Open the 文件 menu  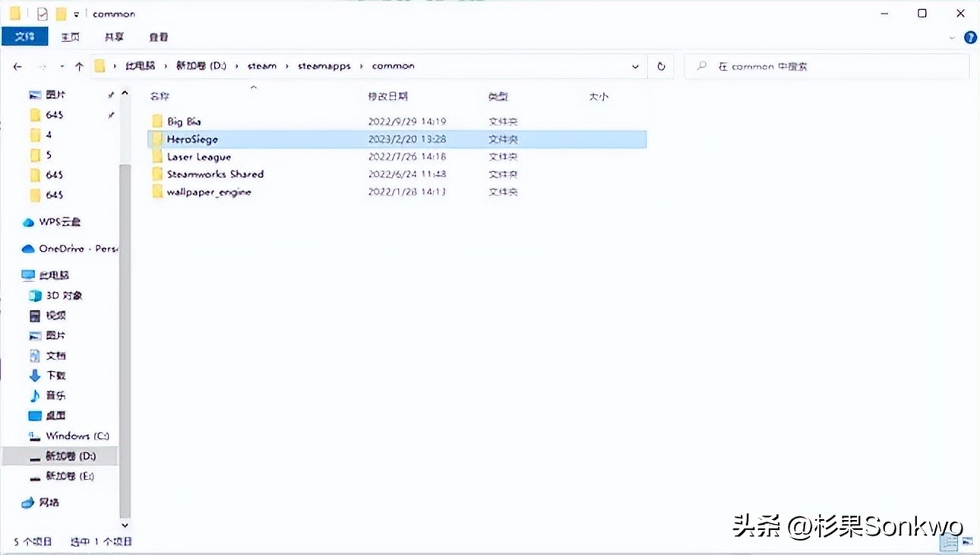tap(24, 36)
